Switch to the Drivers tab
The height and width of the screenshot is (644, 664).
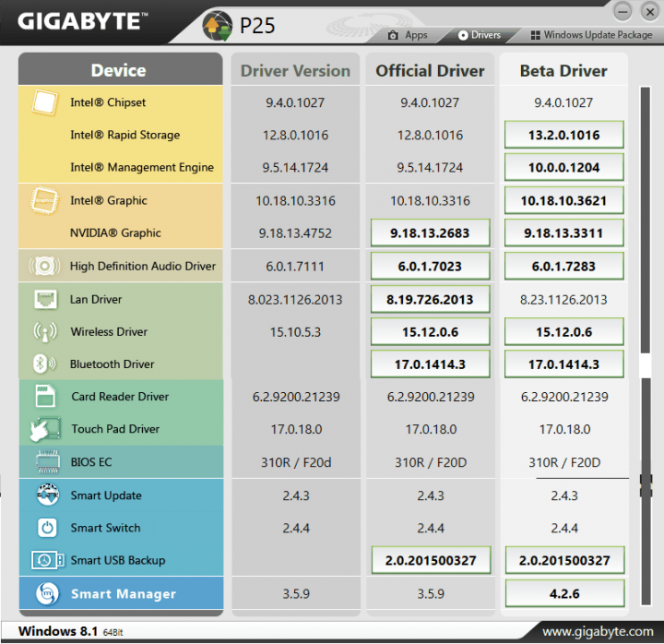tap(480, 35)
